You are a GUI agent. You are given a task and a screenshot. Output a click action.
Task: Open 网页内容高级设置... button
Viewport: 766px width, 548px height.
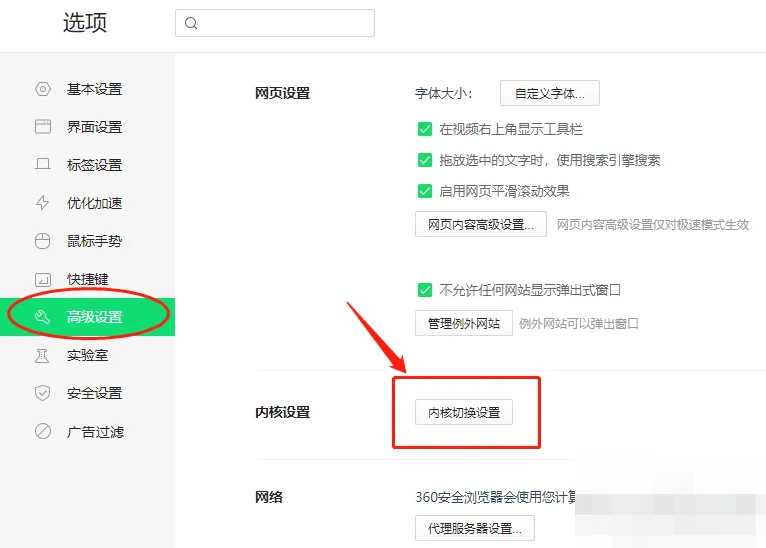coord(481,224)
